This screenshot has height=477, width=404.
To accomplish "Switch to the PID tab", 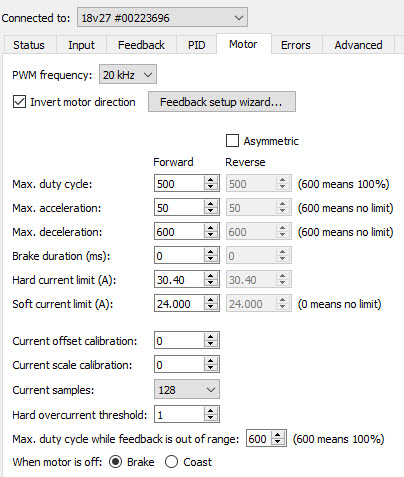I will point(196,45).
